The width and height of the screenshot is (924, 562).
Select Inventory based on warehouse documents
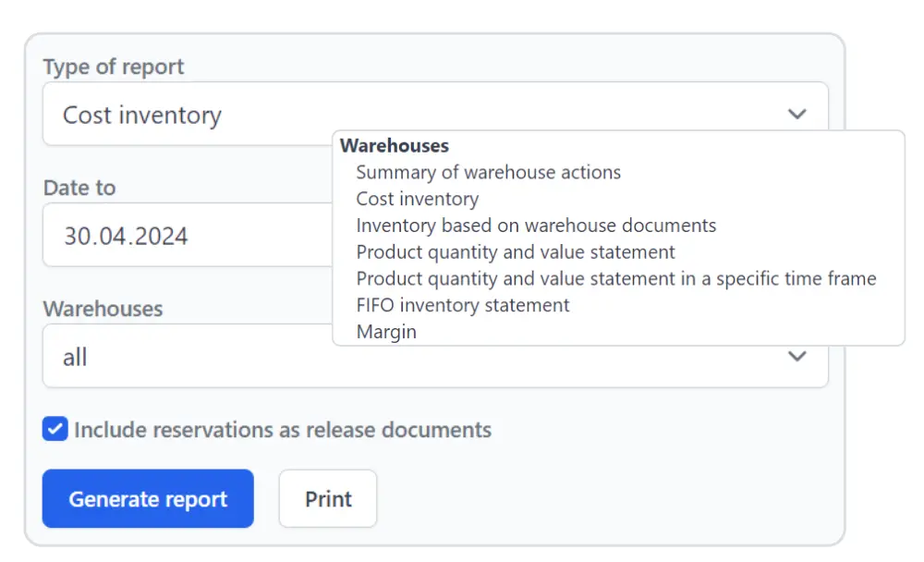[536, 226]
